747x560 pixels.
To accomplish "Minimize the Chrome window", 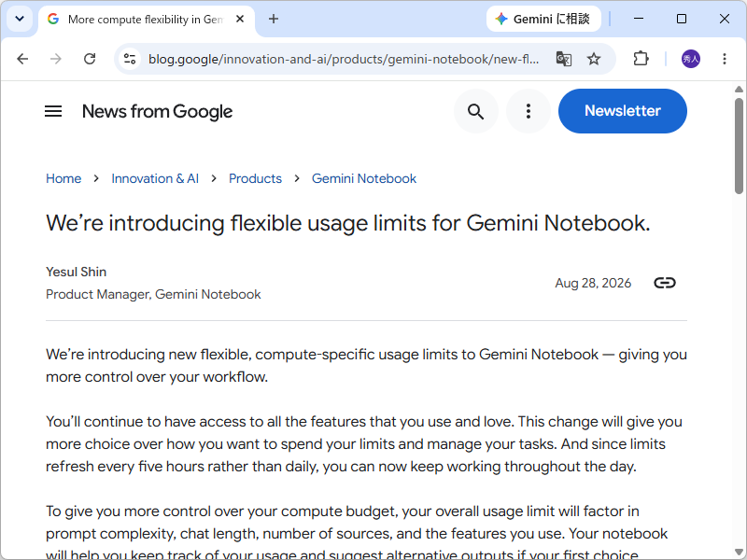I will (639, 19).
